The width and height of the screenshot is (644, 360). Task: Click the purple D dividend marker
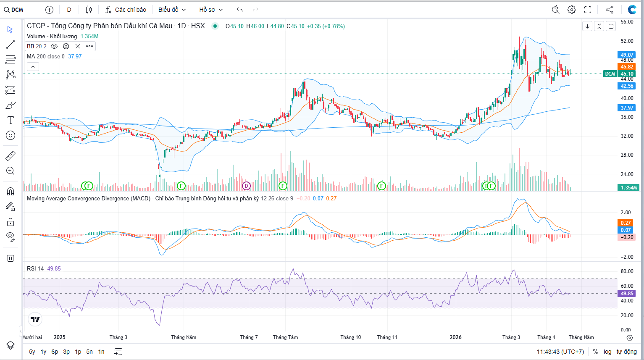[246, 186]
